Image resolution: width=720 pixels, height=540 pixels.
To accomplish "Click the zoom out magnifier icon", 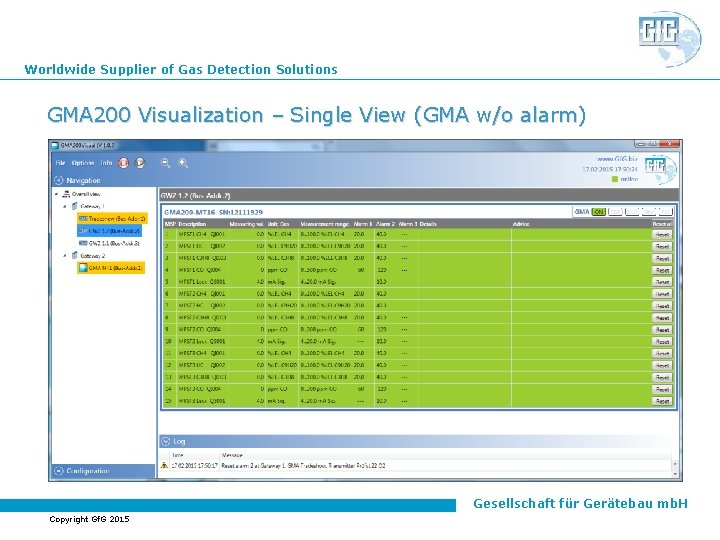I will [x=166, y=163].
